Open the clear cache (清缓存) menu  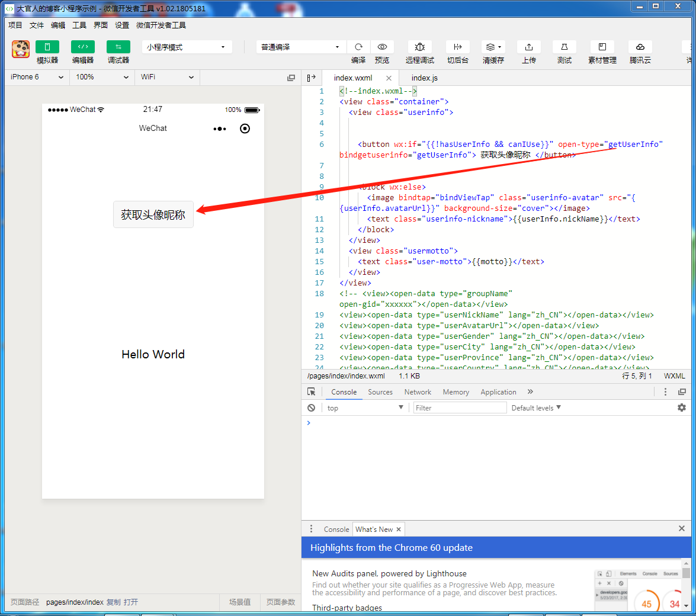[493, 47]
